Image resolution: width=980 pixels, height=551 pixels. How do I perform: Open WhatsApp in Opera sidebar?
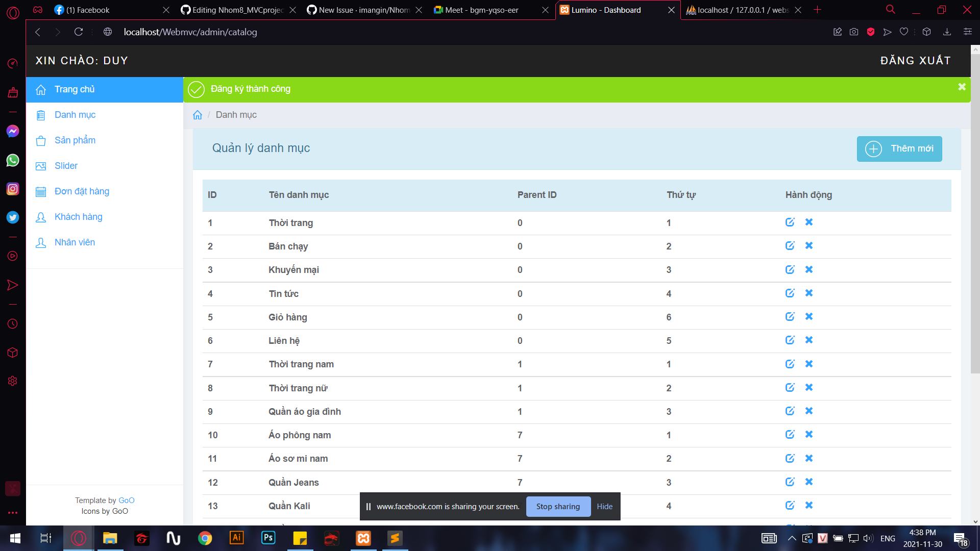pyautogui.click(x=13, y=160)
